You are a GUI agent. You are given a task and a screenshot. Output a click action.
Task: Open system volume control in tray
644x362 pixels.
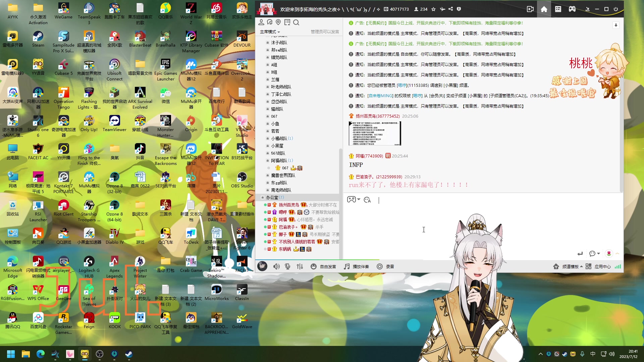tap(612, 354)
